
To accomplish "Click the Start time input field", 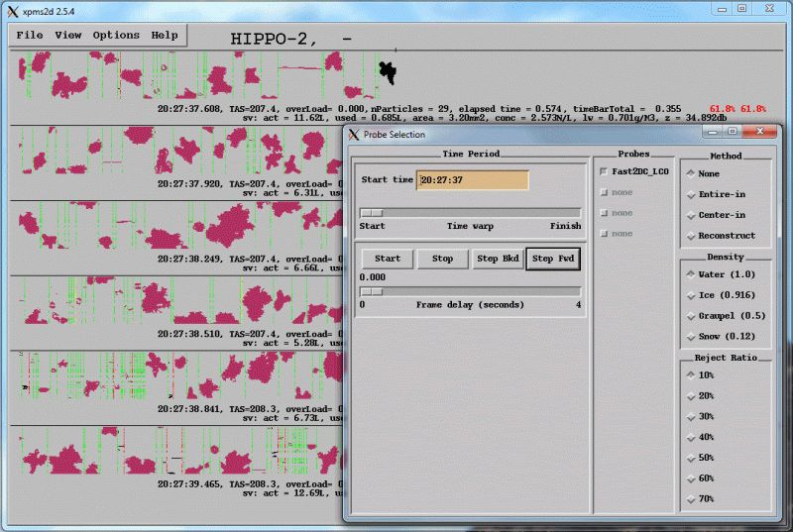I will (x=472, y=180).
